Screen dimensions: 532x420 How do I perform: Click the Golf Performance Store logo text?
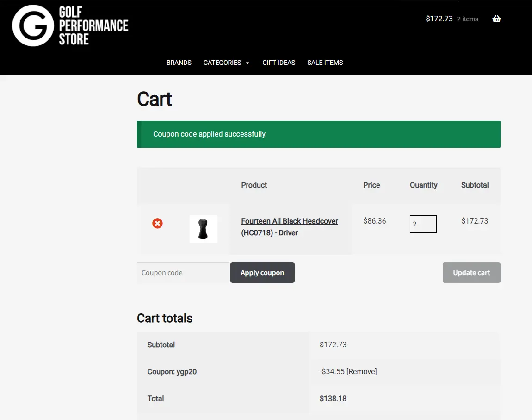pos(93,26)
